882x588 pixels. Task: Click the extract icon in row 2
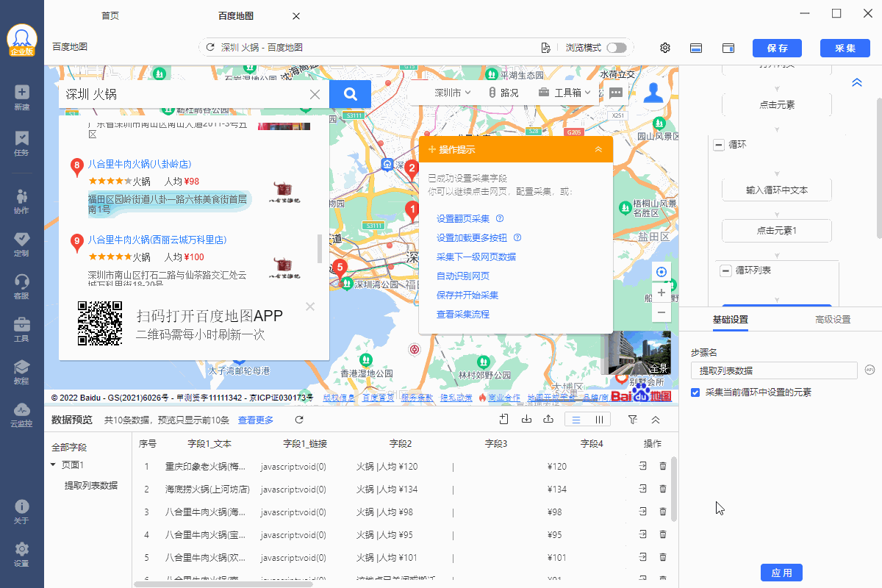642,489
